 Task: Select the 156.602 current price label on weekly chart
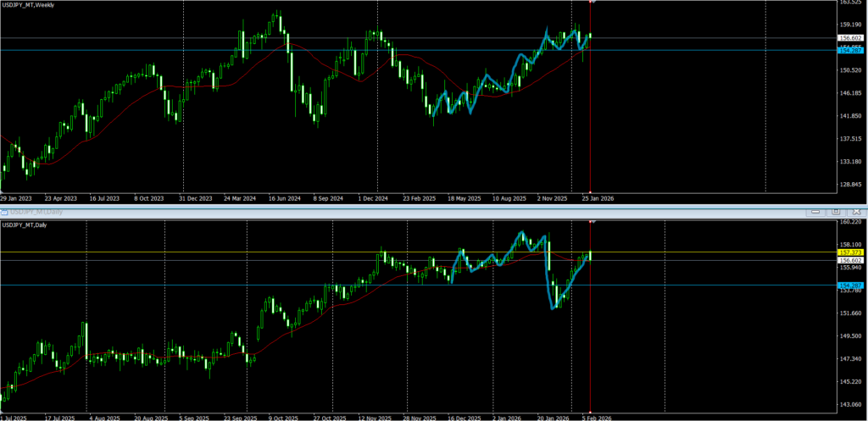(x=849, y=37)
